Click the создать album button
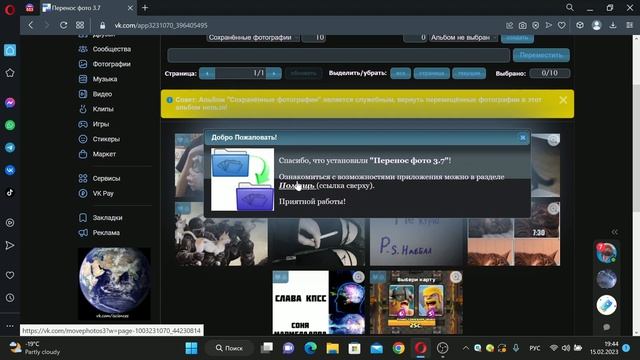This screenshot has width=640, height=360. point(517,38)
